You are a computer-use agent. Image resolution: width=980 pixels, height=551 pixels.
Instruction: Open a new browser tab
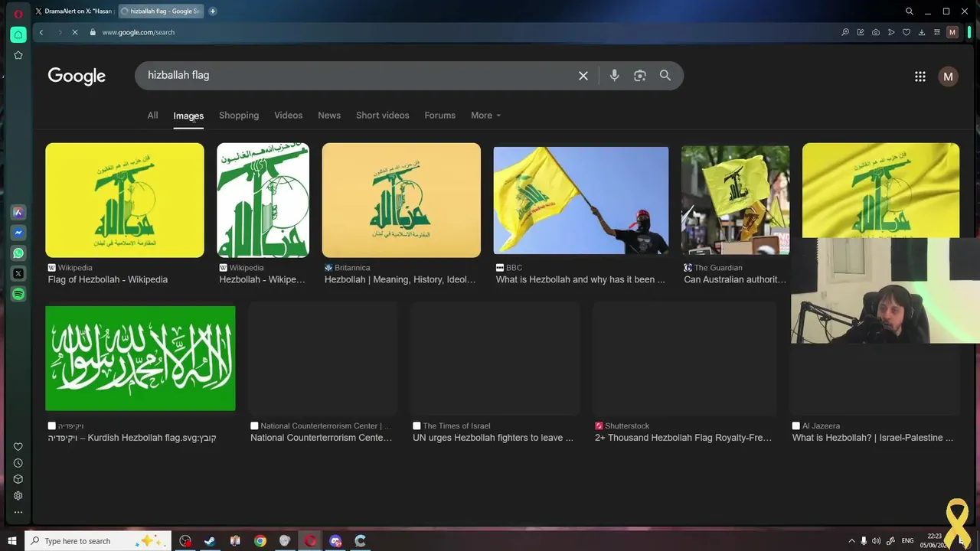point(213,11)
